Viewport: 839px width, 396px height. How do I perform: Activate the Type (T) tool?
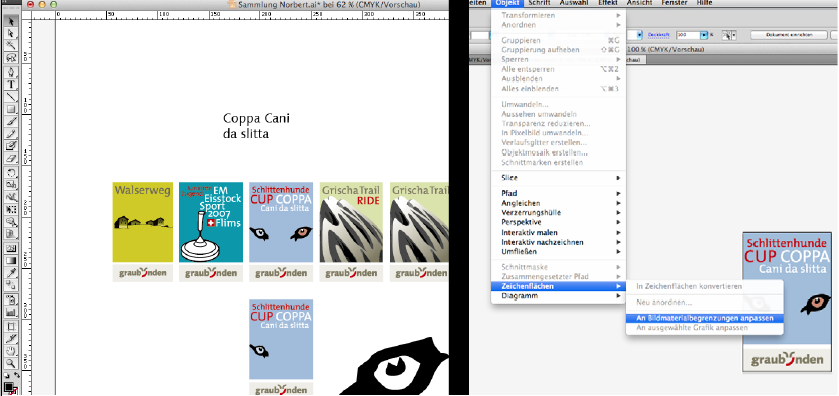pyautogui.click(x=11, y=85)
